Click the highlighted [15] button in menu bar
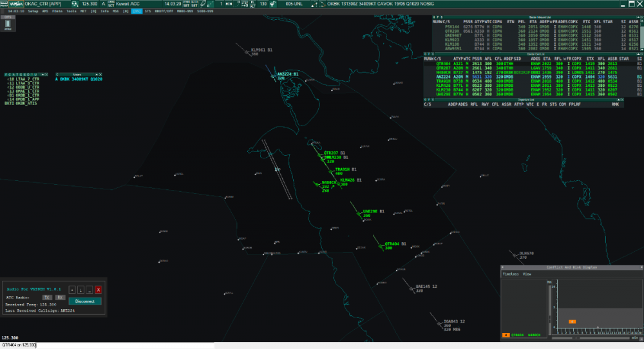 point(137,12)
